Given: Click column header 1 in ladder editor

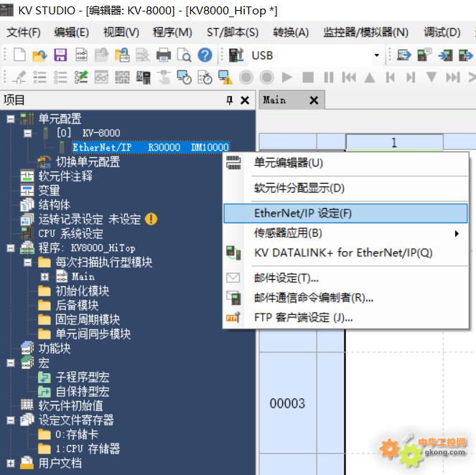Looking at the screenshot, I should tap(394, 142).
